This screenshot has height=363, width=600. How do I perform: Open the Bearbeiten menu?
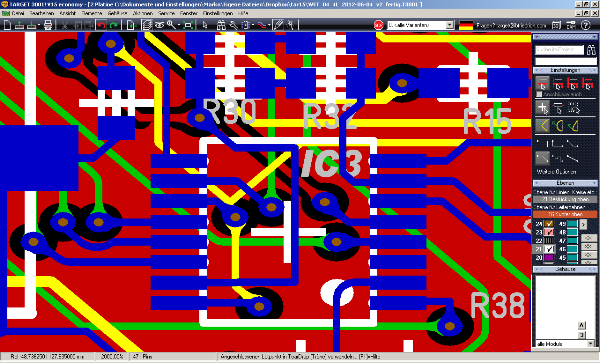[x=42, y=13]
